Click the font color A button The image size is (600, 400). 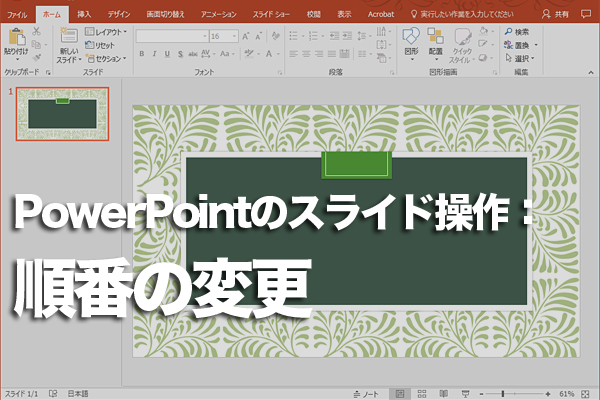pyautogui.click(x=269, y=54)
